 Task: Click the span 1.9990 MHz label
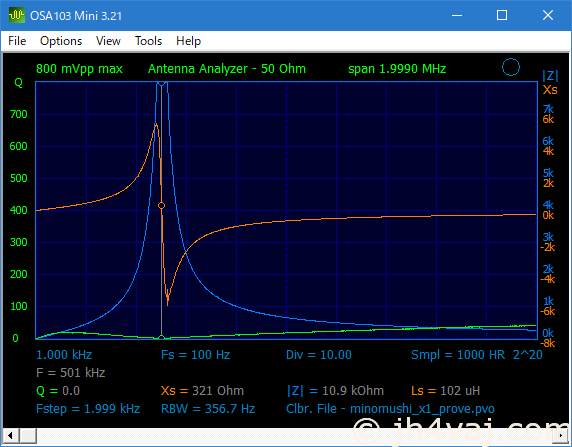click(397, 69)
